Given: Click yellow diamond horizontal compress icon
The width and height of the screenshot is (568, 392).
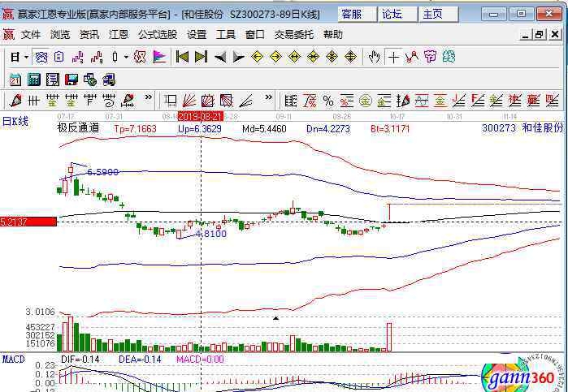Looking at the screenshot, I should coord(313,57).
